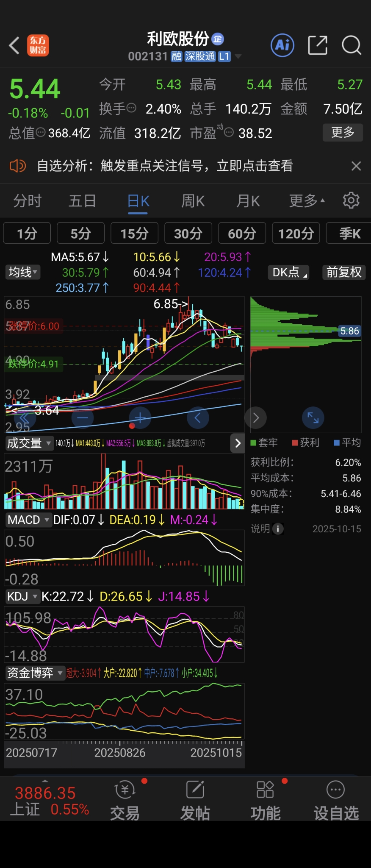
Task: Open chart settings gear icon
Action: point(351,200)
